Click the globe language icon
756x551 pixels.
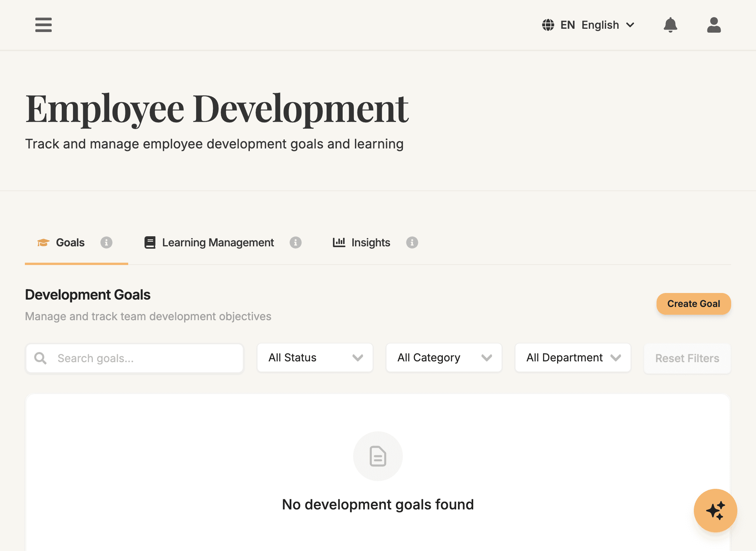(x=548, y=25)
